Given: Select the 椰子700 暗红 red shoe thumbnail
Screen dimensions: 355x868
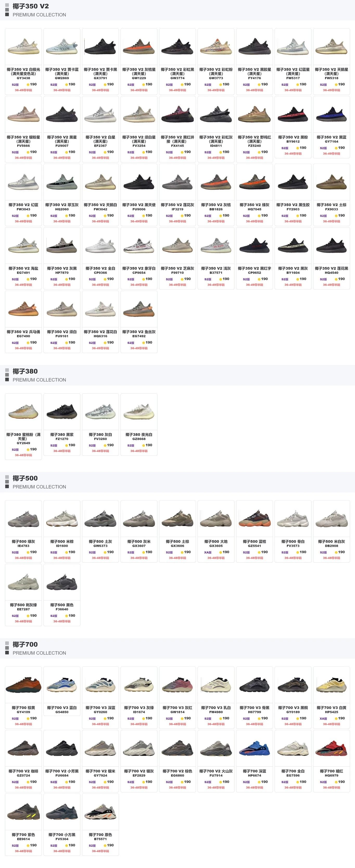Looking at the screenshot, I should pos(331,748).
